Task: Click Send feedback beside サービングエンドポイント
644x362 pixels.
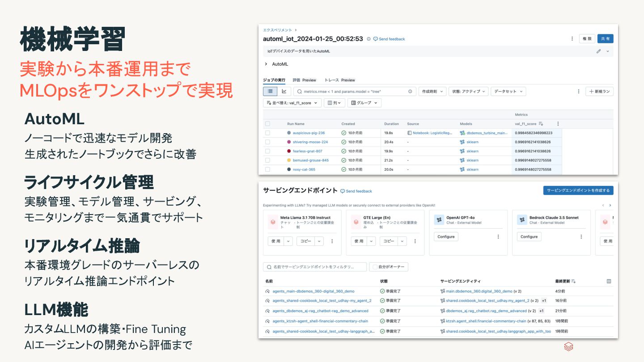Action: [x=356, y=191]
